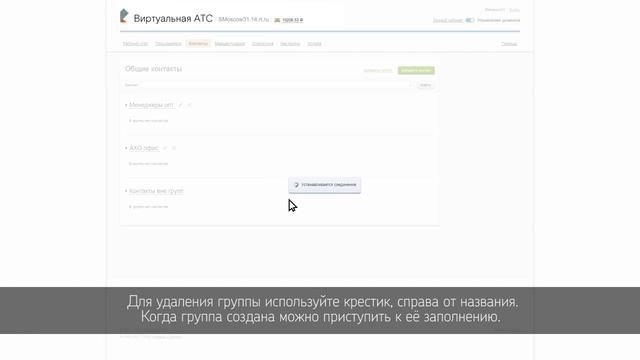Click the logout link in top-right corner
Viewport: 640px width, 360px height.
(x=514, y=10)
